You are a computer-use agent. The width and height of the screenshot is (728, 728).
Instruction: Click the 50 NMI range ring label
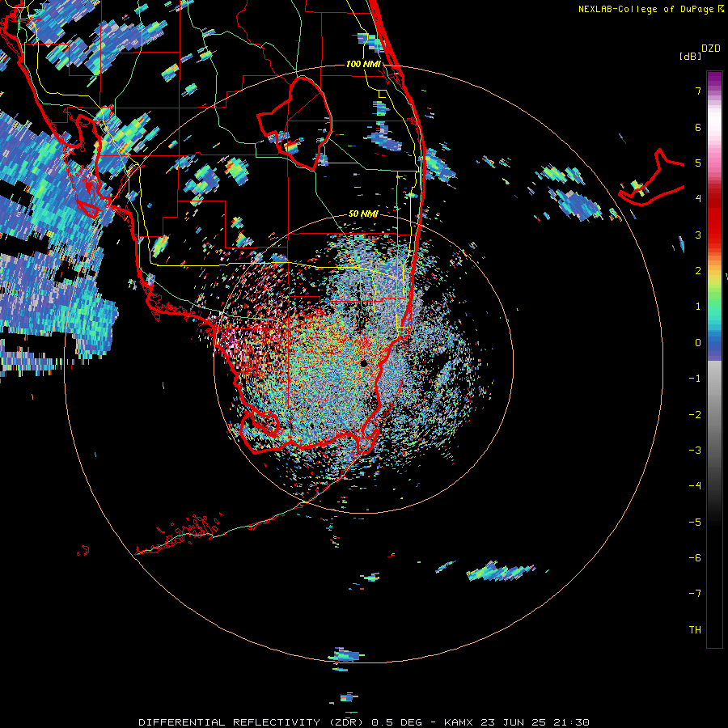click(363, 214)
